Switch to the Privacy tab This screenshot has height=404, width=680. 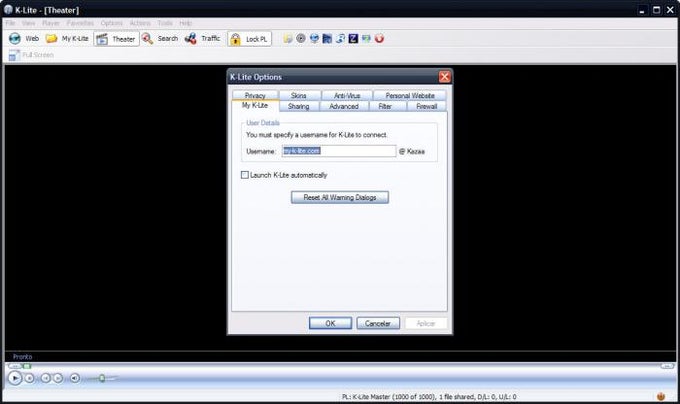coord(255,95)
